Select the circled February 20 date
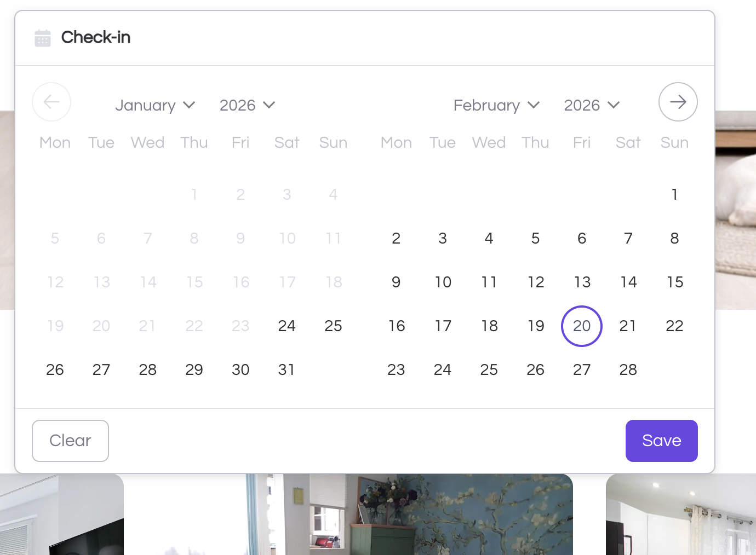This screenshot has width=756, height=555. coord(582,326)
